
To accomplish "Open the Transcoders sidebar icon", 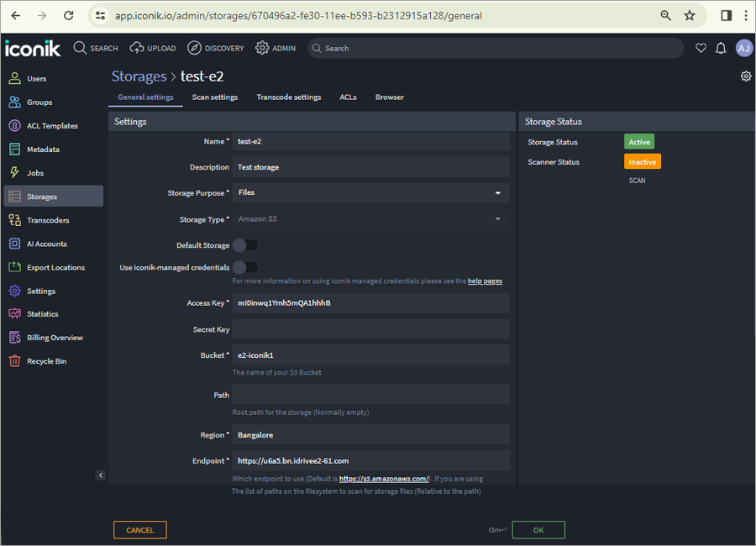I will click(x=14, y=220).
